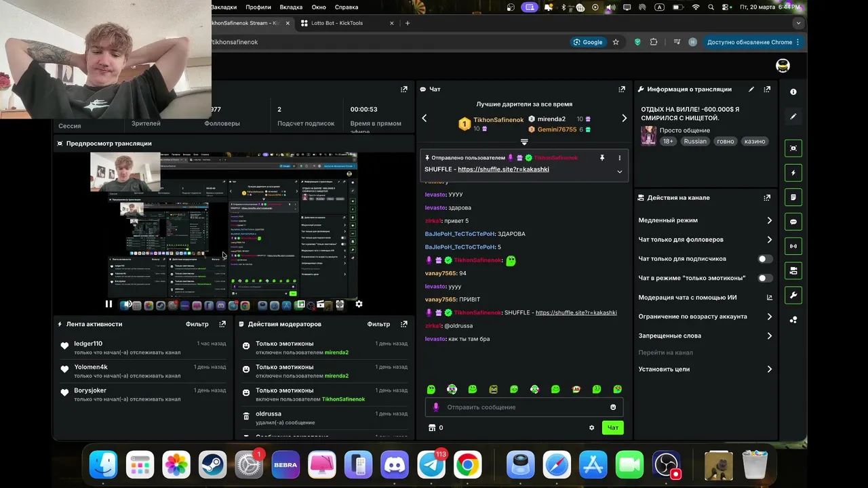The width and height of the screenshot is (868, 488).
Task: Show next top gifters page
Action: (624, 118)
